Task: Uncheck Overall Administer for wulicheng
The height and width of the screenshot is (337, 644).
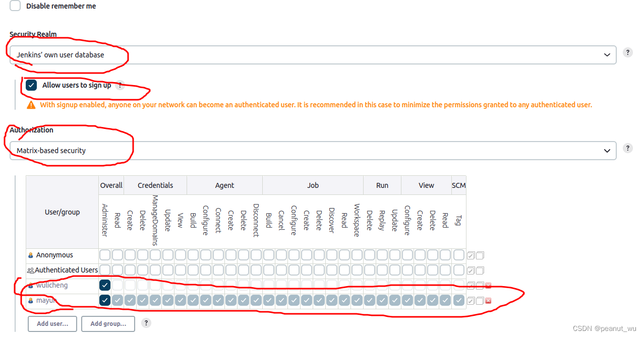Action: (105, 285)
